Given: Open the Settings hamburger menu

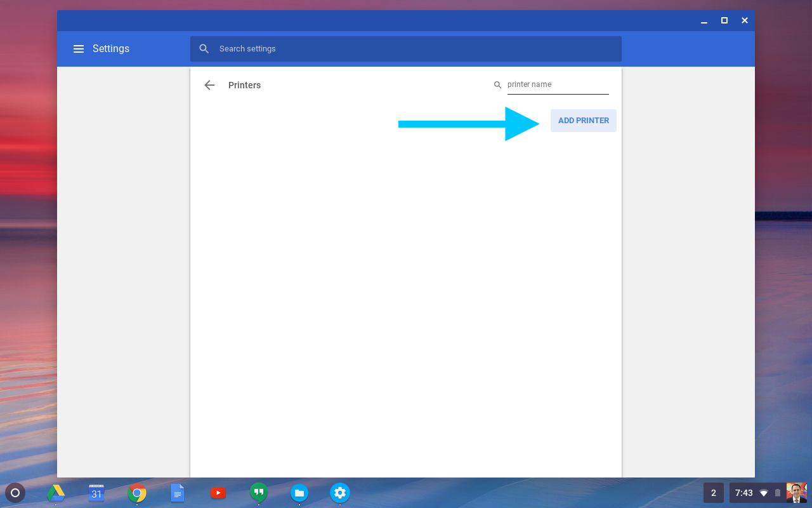Looking at the screenshot, I should click(x=79, y=49).
